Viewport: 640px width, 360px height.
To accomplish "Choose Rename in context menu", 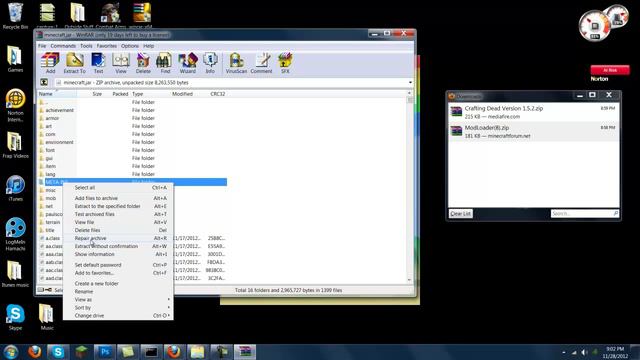I will pyautogui.click(x=118, y=292).
